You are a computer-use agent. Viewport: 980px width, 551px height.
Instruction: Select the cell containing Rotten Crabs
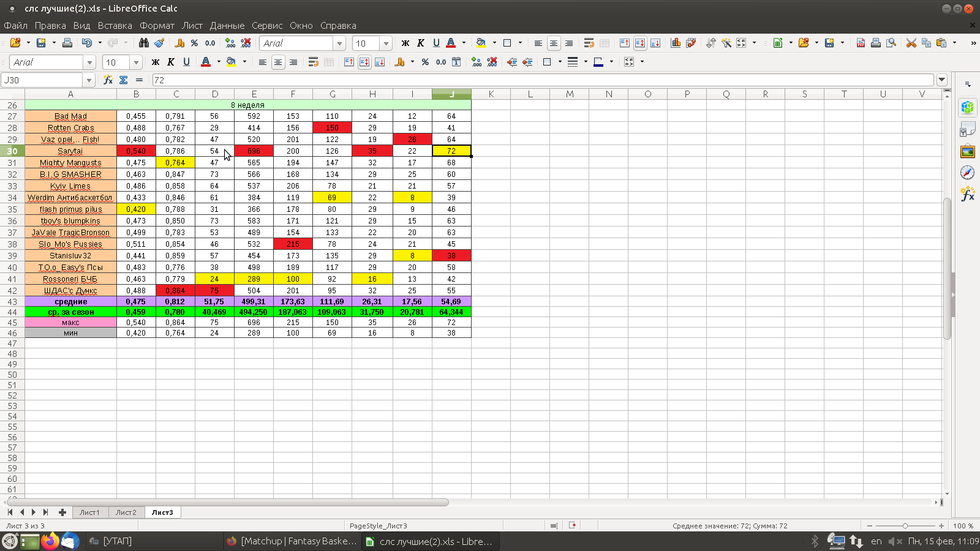[70, 128]
